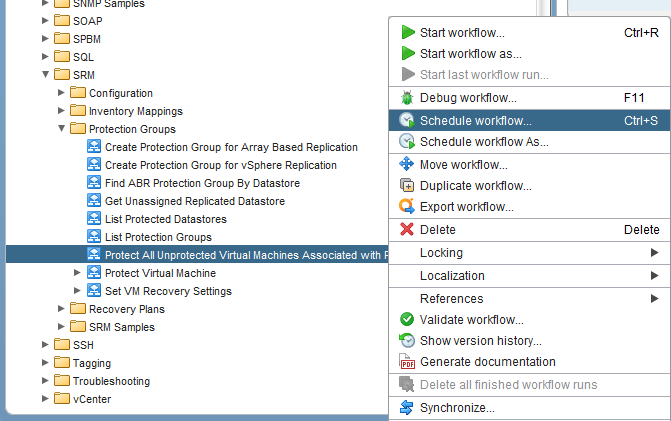This screenshot has width=671, height=421.
Task: Collapse the SRM folder
Action: [45, 75]
